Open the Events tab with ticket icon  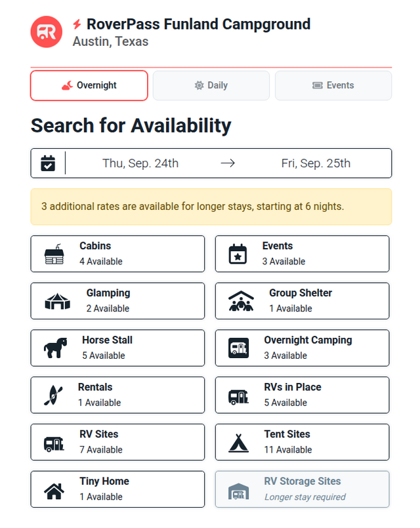point(333,85)
